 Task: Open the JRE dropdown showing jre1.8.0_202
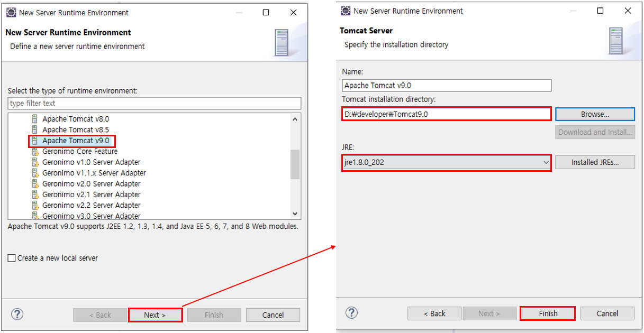(x=447, y=162)
